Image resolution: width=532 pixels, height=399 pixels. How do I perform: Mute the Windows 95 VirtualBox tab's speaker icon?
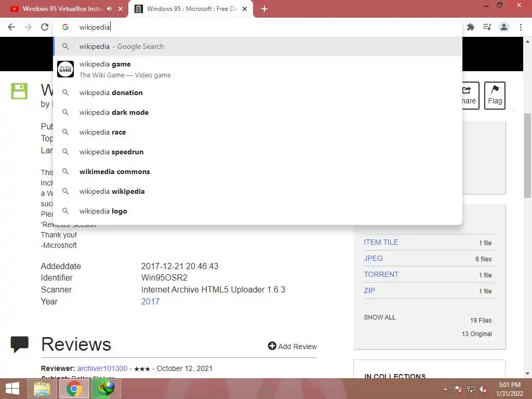(x=109, y=9)
